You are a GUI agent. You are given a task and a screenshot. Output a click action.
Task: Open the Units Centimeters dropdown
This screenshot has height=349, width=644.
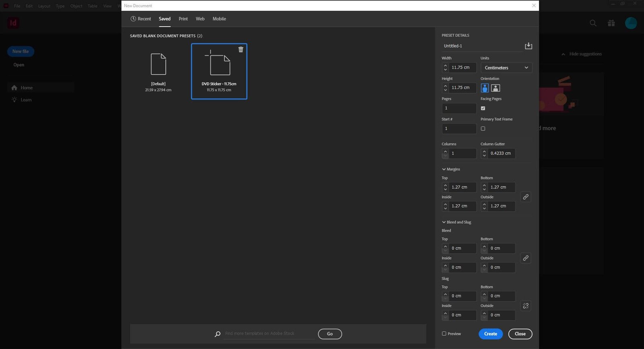pos(506,68)
